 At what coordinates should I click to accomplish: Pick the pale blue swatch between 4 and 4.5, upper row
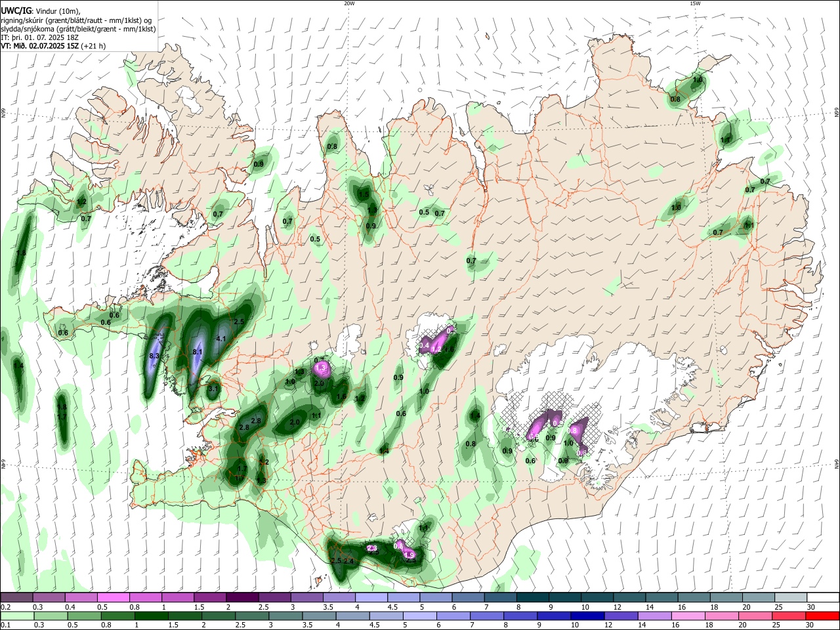[371, 598]
